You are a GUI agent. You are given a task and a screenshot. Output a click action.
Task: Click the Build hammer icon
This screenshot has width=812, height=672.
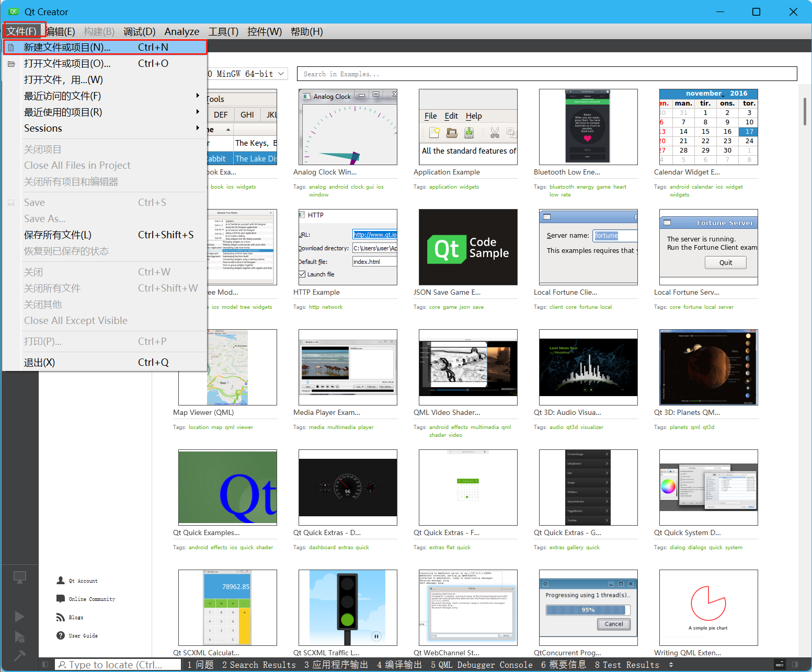tap(19, 655)
